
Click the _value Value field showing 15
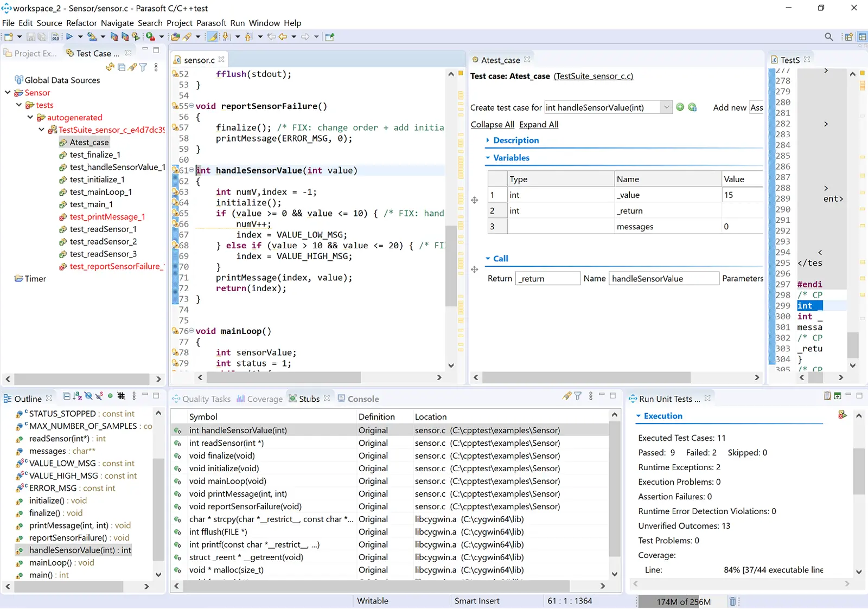(742, 195)
